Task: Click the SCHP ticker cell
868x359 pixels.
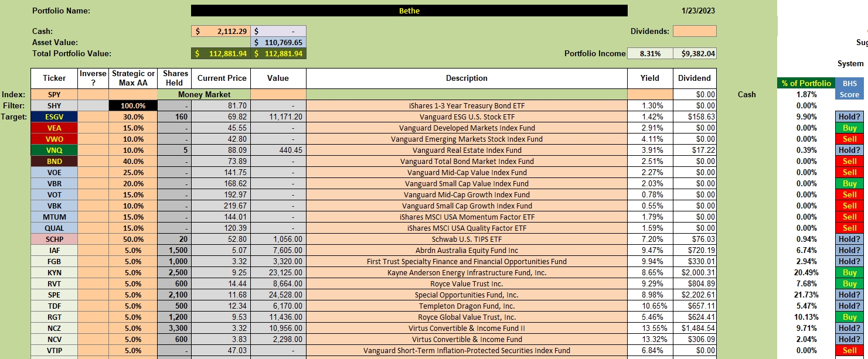Action: coord(55,239)
